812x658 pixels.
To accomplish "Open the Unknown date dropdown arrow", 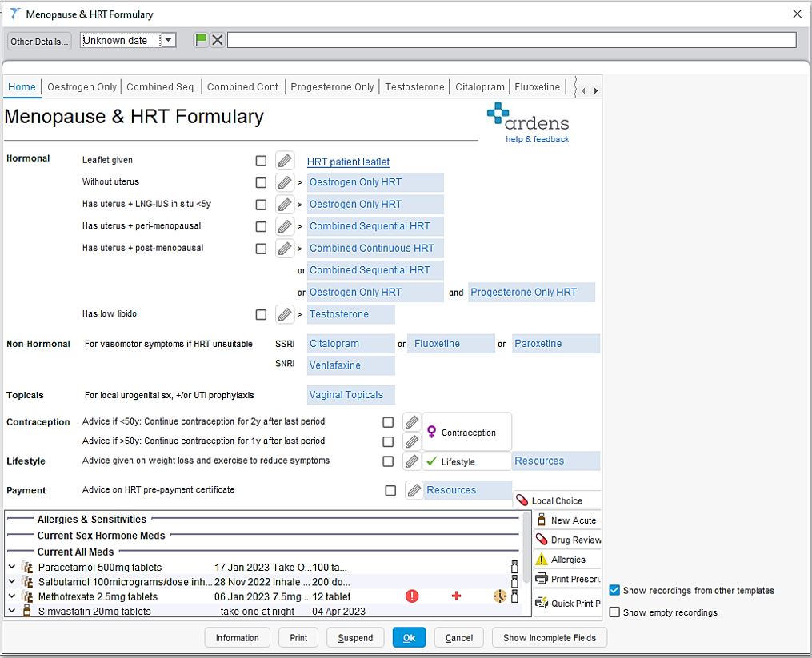I will (x=169, y=40).
